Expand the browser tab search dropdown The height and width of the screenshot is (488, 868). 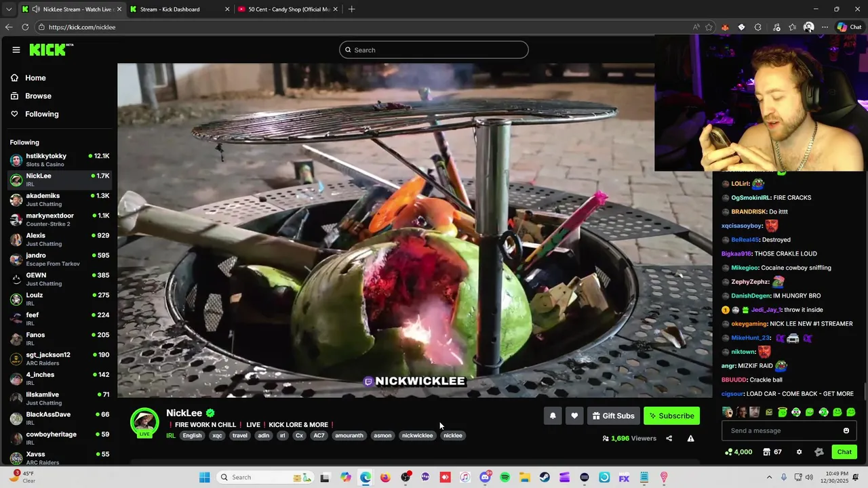click(x=9, y=9)
